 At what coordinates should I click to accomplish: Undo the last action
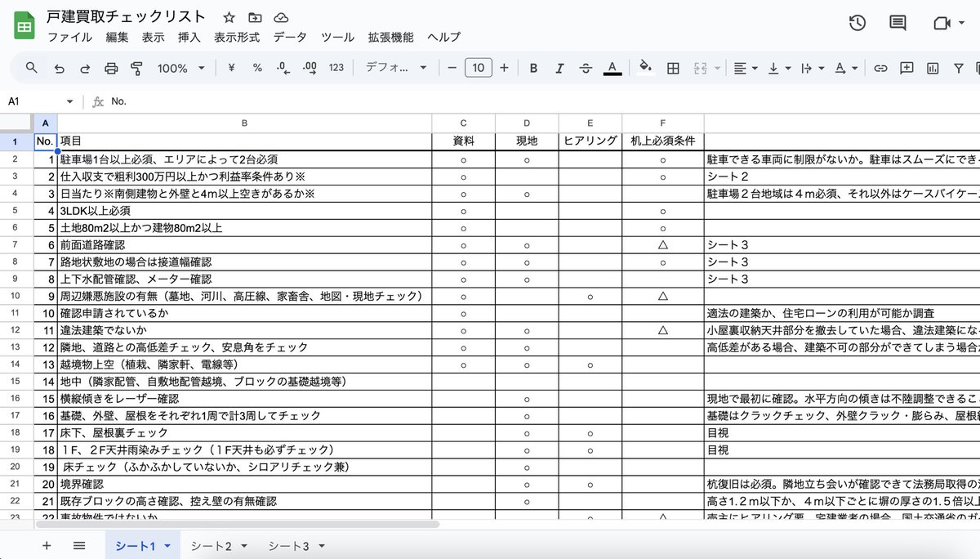pos(59,68)
